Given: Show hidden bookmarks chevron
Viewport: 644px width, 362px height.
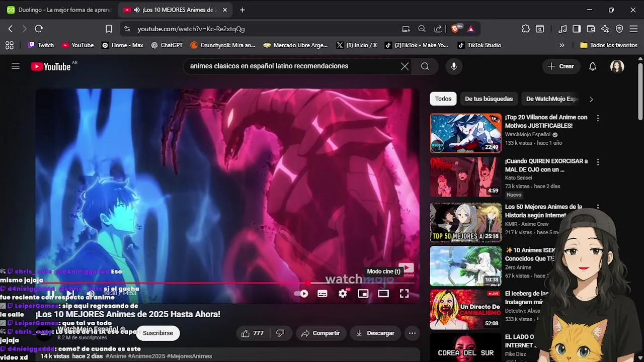Looking at the screenshot, I should [562, 45].
